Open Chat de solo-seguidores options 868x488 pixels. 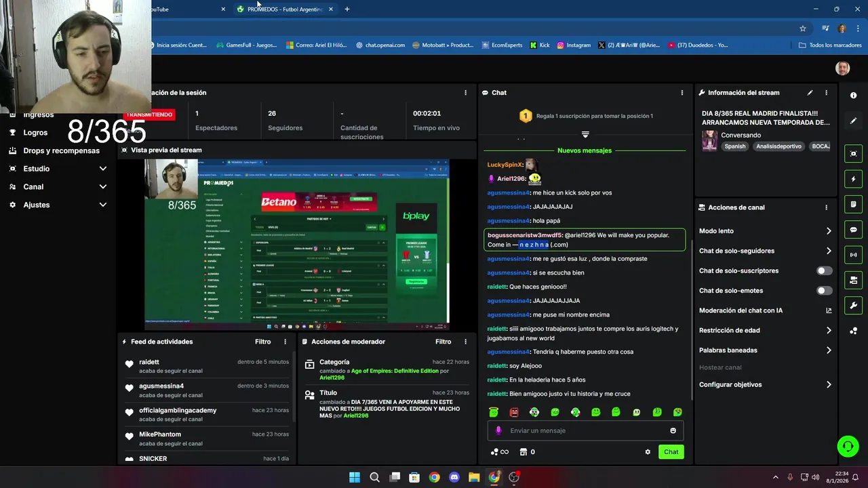(765, 251)
